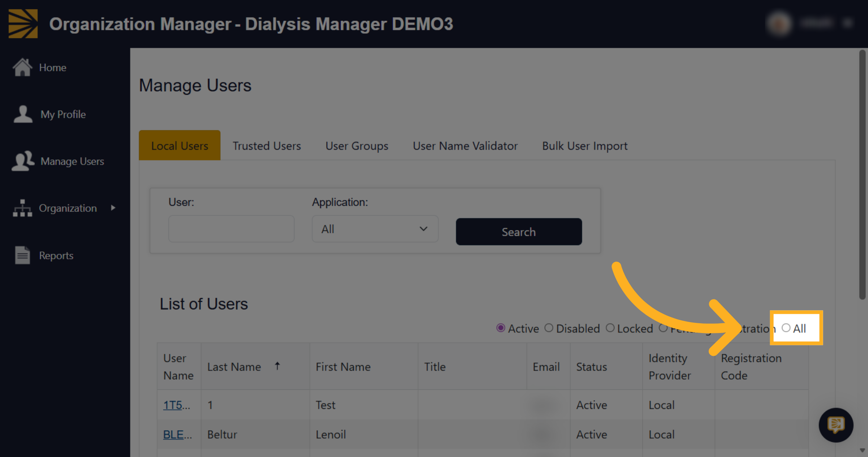868x457 pixels.
Task: Click the Title column header
Action: click(x=472, y=366)
